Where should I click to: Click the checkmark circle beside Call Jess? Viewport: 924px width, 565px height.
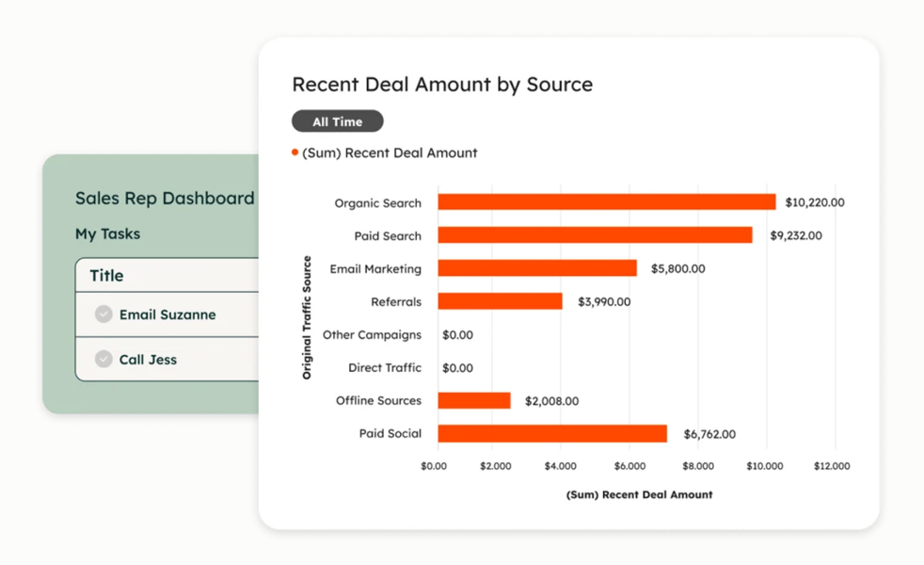click(104, 359)
